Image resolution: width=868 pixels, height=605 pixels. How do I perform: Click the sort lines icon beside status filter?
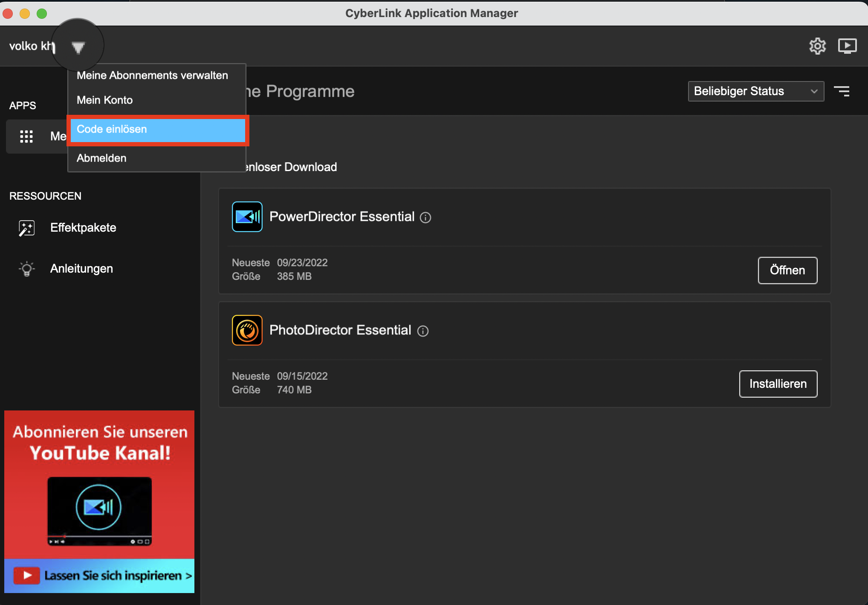(x=842, y=91)
